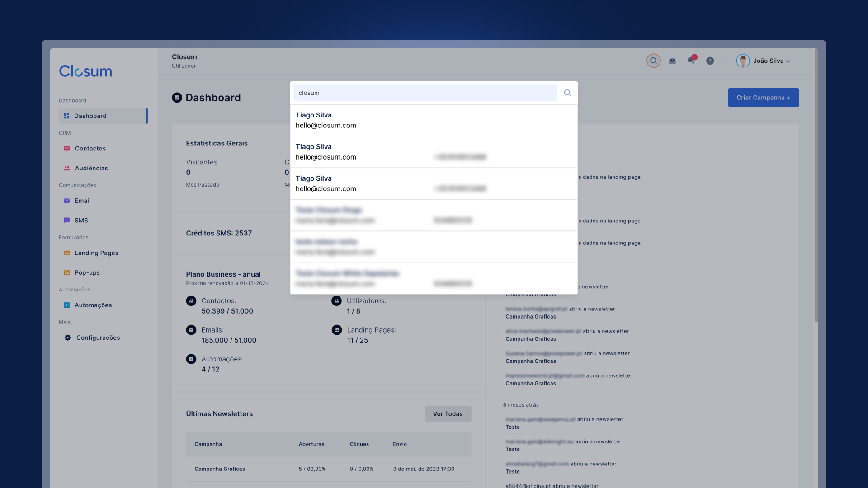Click the Aberturas column header
Screen dimensions: 868x488
pyautogui.click(x=311, y=444)
